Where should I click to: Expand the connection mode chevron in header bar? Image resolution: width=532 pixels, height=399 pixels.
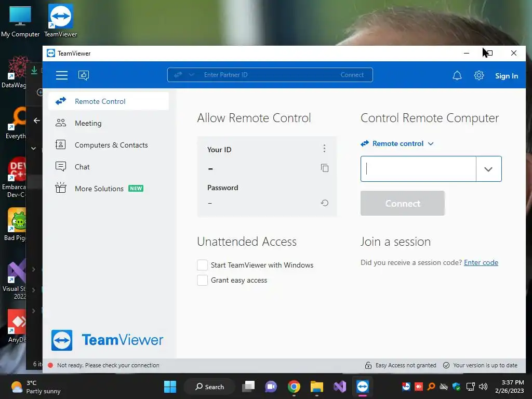pos(191,75)
